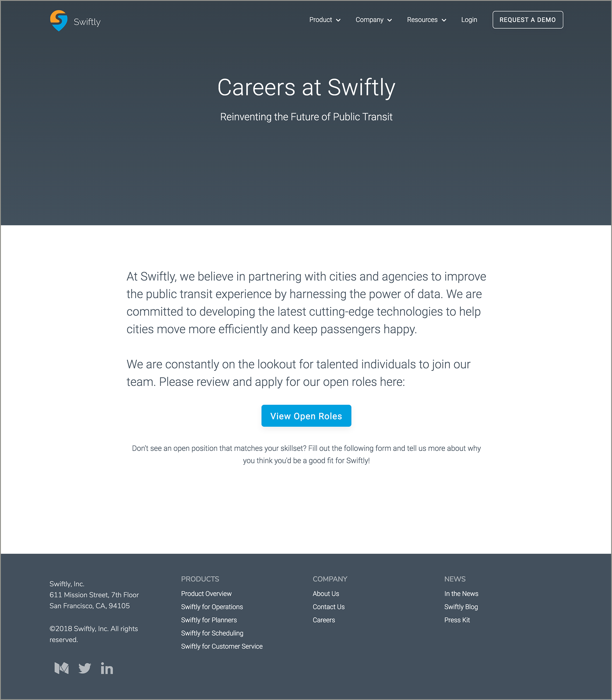Screen dimensions: 612x700
Task: Open the About Us footer link
Action: [x=326, y=594]
